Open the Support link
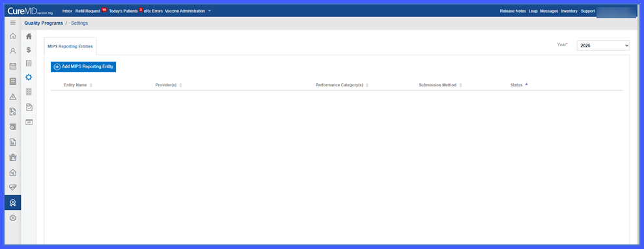Image resolution: width=644 pixels, height=249 pixels. (588, 11)
